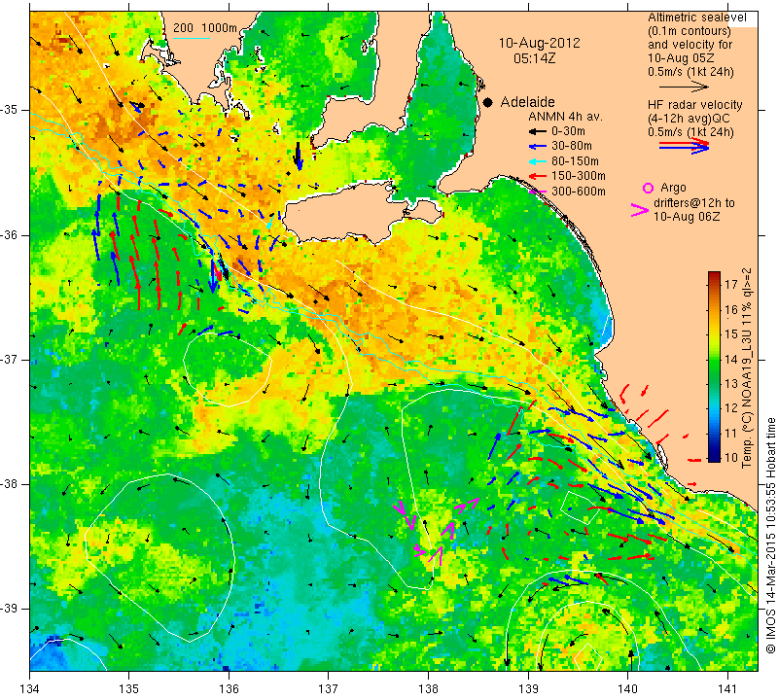Click the '300-600m' depth label
The width and height of the screenshot is (778, 700).
tap(578, 192)
